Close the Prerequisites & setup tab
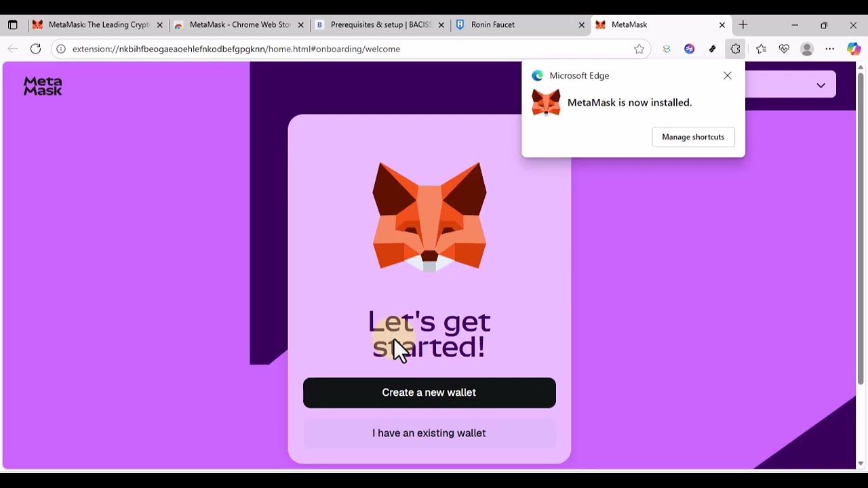 pos(441,25)
